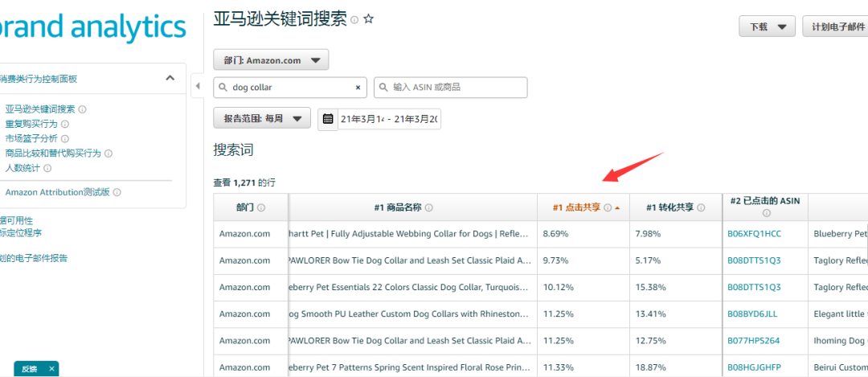Open ASIN link B08DTTS1Q3 in 10.12% row

[754, 287]
